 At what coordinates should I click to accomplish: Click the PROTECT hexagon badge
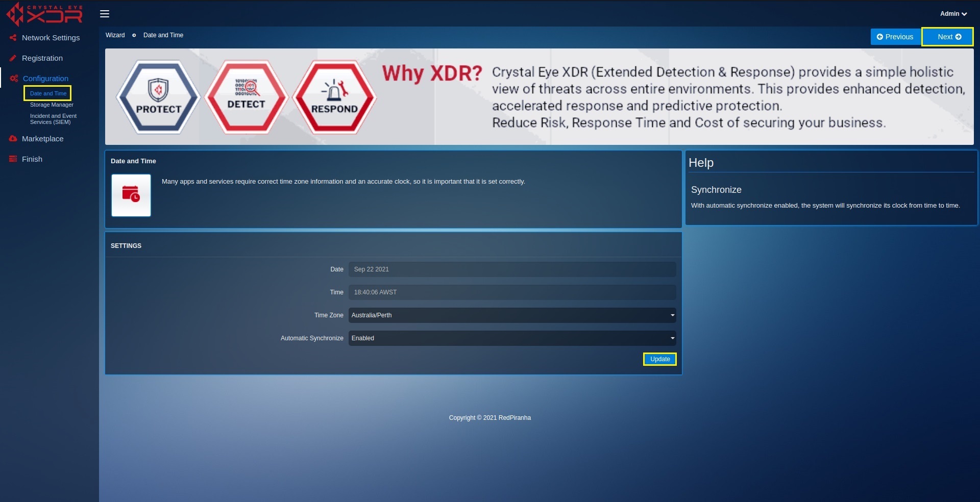tap(158, 97)
